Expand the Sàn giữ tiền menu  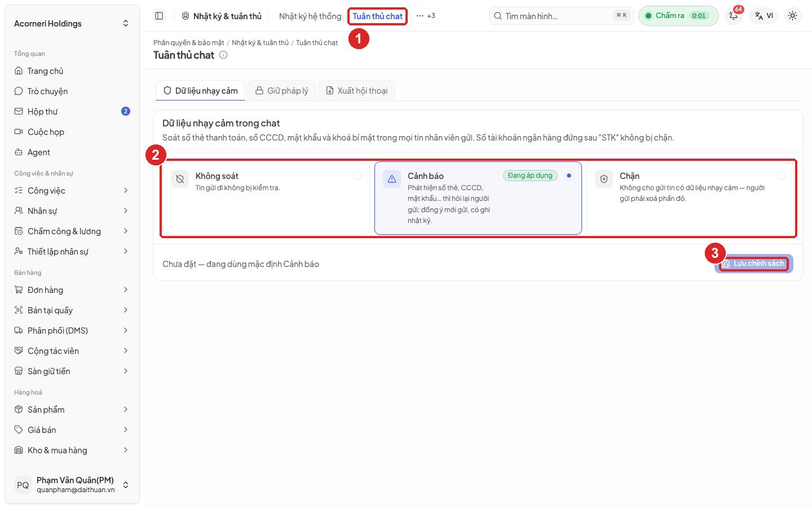[72, 371]
